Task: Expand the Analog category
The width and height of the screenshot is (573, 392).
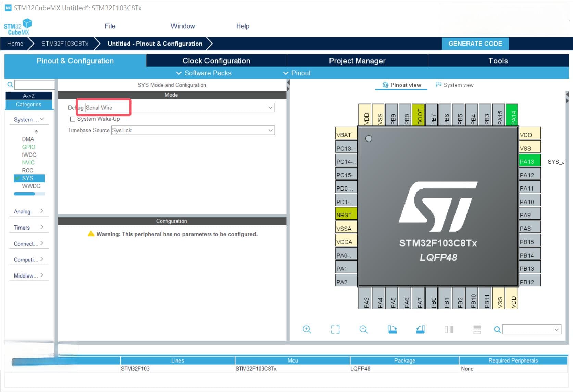Action: (29, 211)
